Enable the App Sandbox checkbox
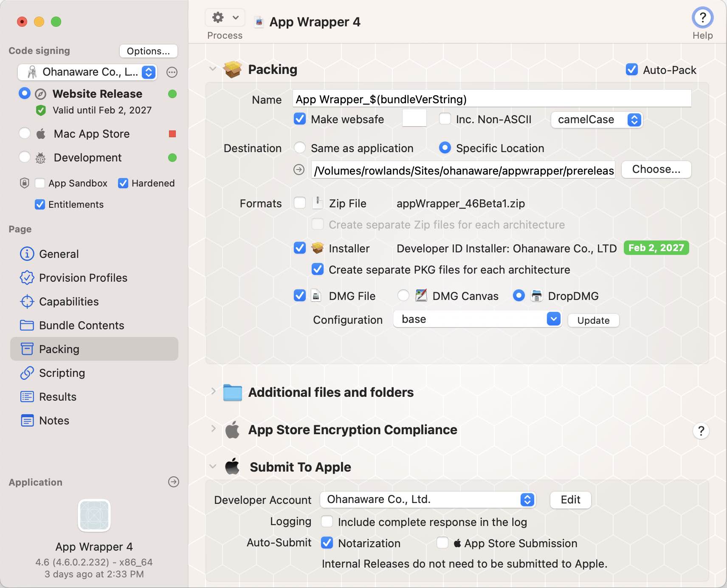 click(40, 183)
